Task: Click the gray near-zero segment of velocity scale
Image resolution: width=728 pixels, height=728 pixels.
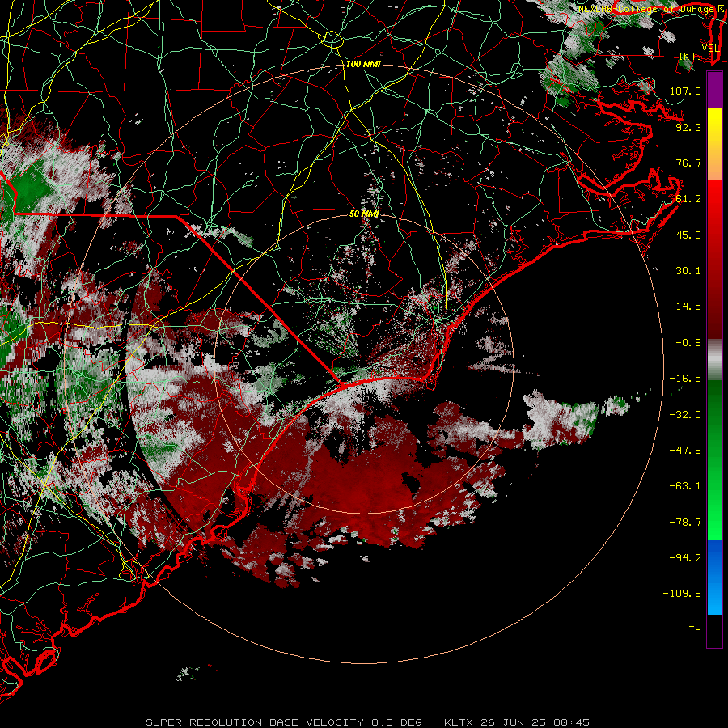Action: (x=714, y=360)
